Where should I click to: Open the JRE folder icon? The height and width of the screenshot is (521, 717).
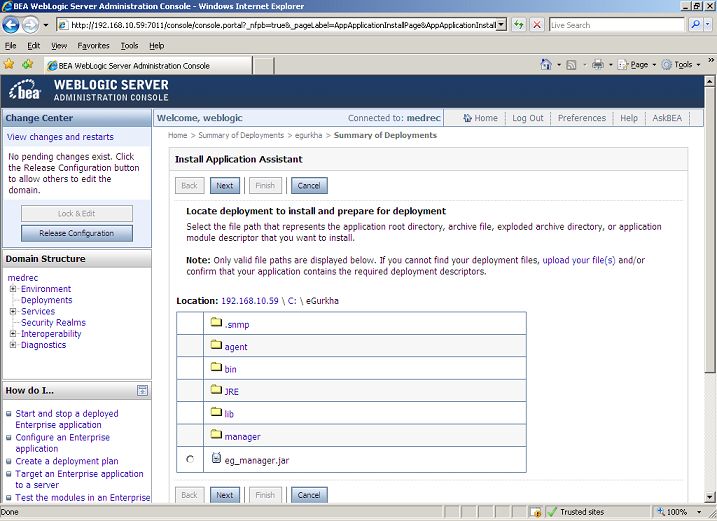tap(216, 390)
